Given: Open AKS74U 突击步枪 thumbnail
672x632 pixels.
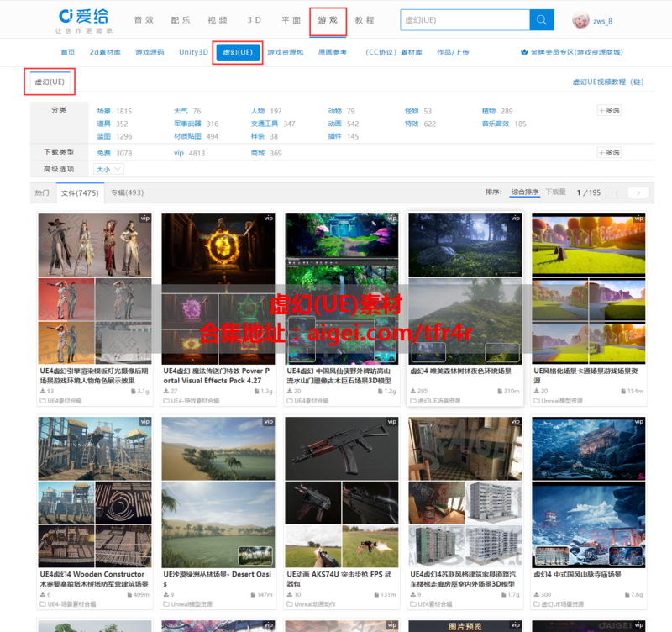Looking at the screenshot, I should [x=342, y=492].
